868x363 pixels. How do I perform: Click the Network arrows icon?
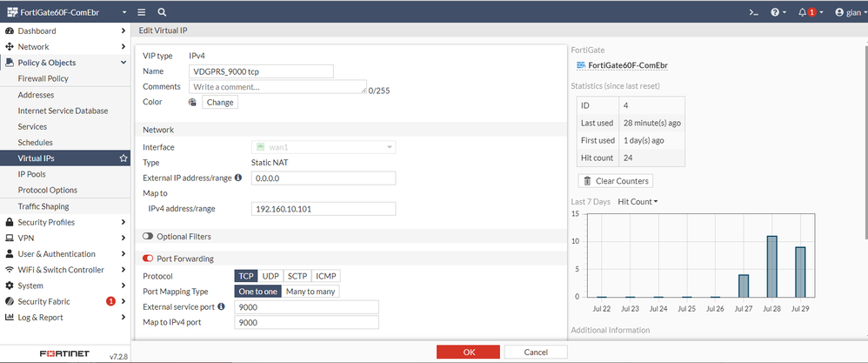[x=9, y=47]
